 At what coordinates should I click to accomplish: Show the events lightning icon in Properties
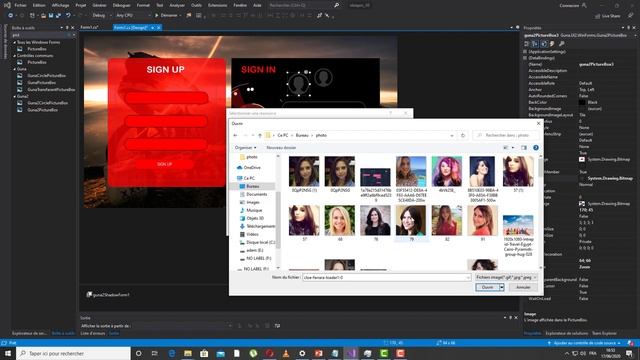pyautogui.click(x=552, y=44)
